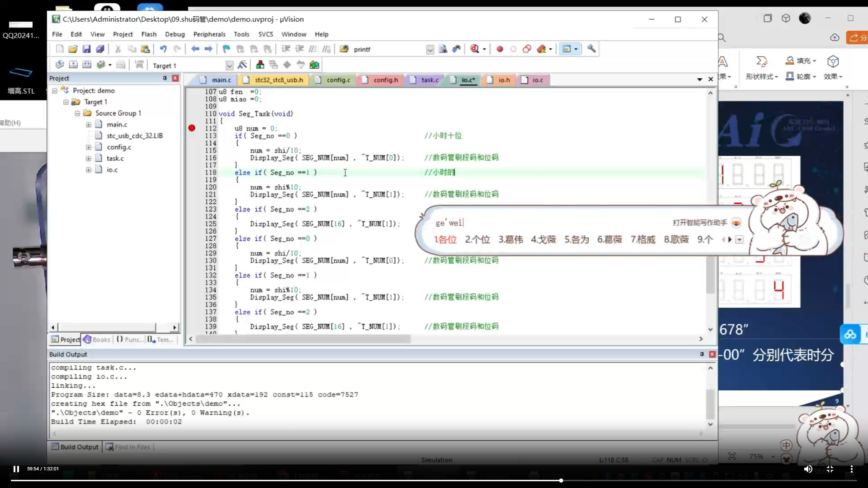Click the video progress bar handle

[561, 480]
